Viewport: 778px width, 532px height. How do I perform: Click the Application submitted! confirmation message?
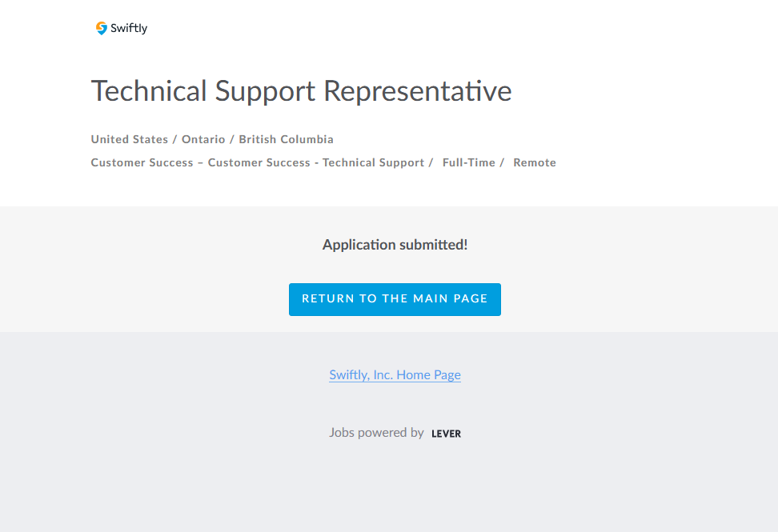point(395,245)
